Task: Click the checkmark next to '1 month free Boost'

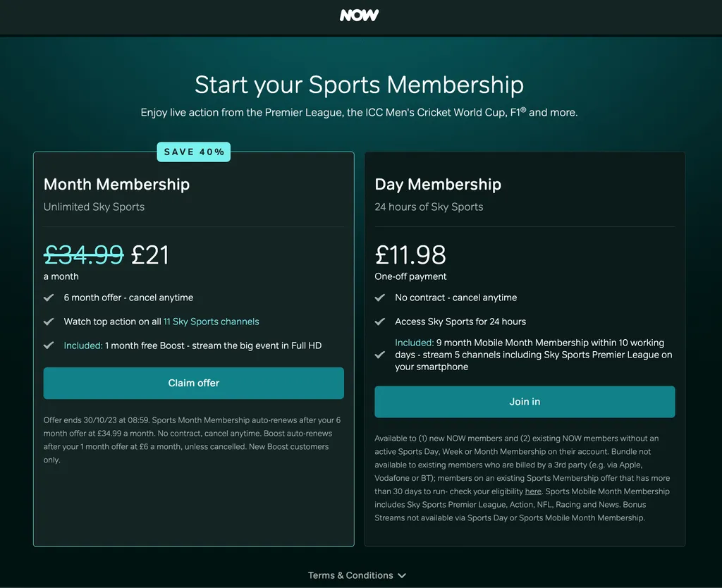Action: coord(49,345)
